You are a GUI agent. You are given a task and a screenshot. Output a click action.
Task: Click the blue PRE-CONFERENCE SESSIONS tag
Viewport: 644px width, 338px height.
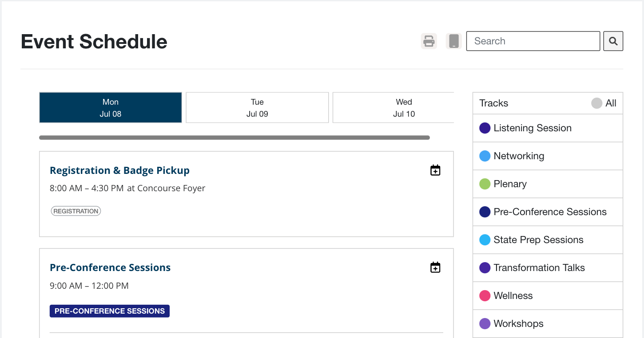coord(109,311)
